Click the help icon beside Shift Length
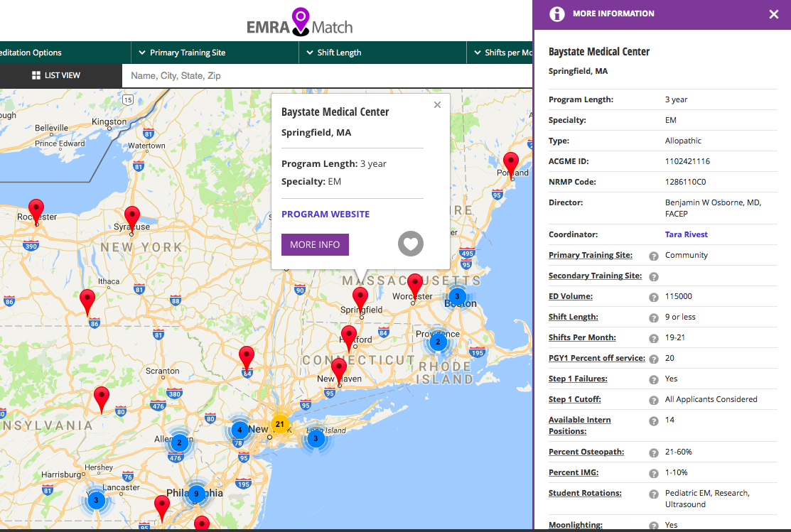The image size is (791, 532). (654, 318)
